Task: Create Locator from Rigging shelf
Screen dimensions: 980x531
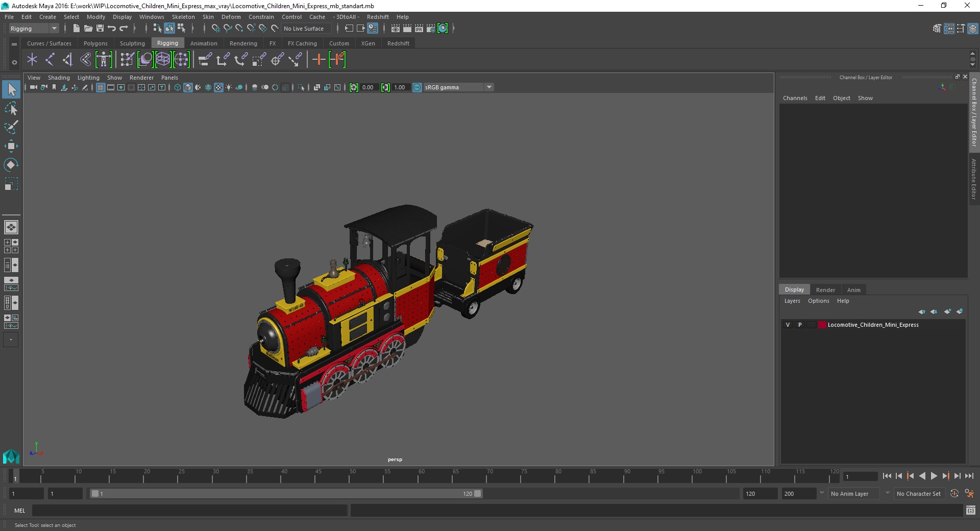Action: [x=32, y=60]
